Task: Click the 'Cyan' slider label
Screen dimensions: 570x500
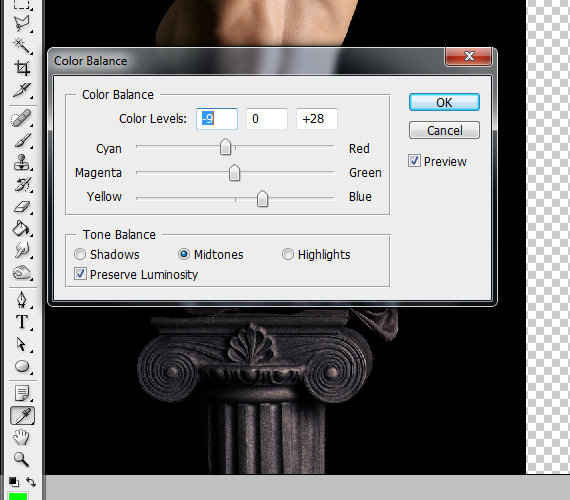Action: click(109, 149)
